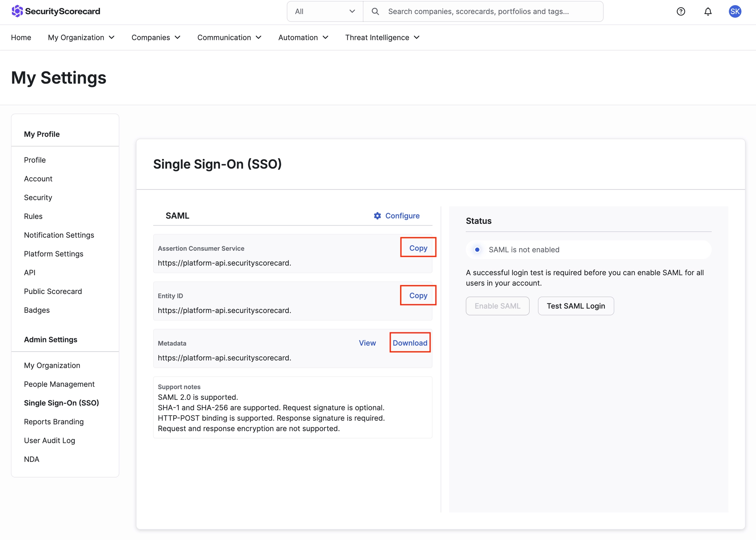Open the help question mark icon
Viewport: 756px width, 540px height.
pyautogui.click(x=681, y=11)
